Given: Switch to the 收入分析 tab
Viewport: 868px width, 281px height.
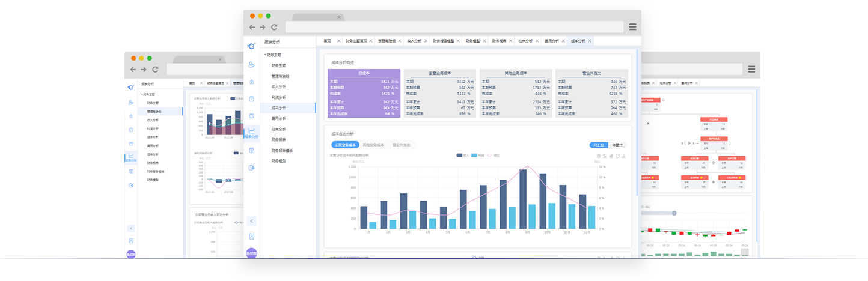Looking at the screenshot, I should (x=415, y=41).
